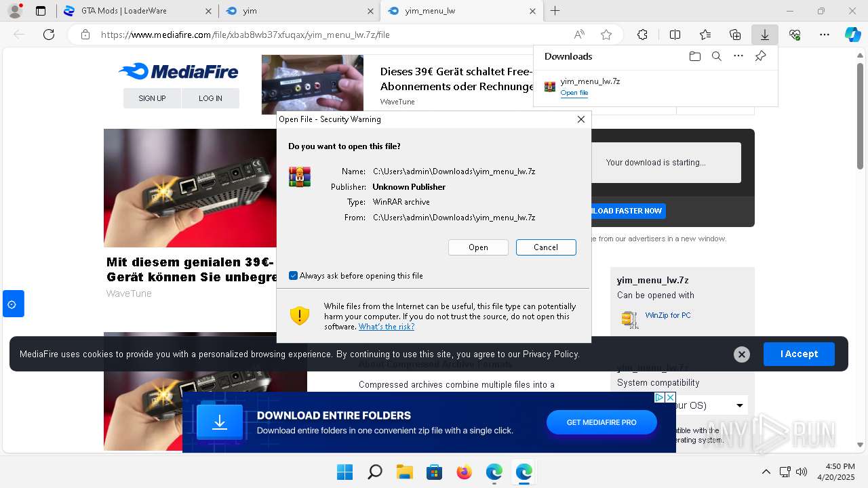Click the Download Faster Now button
This screenshot has height=488, width=868.
tap(628, 211)
